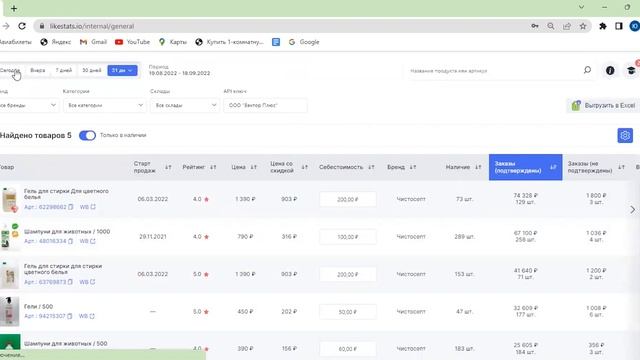
Task: Open WB link for article 94215307
Action: coord(87,316)
